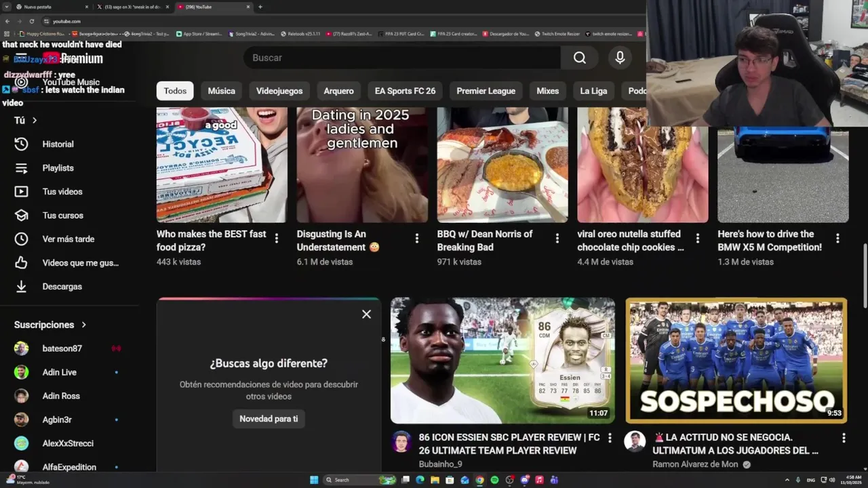Select the EA Sports FC 26 chip

coord(405,91)
